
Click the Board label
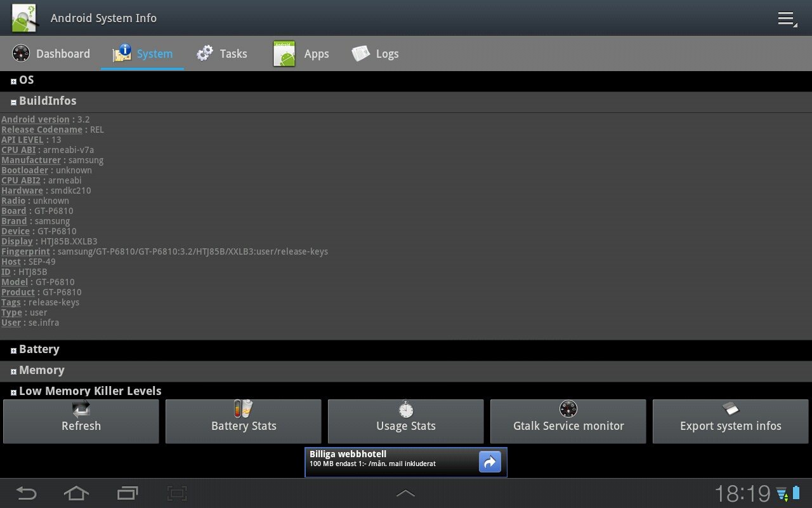coord(14,211)
